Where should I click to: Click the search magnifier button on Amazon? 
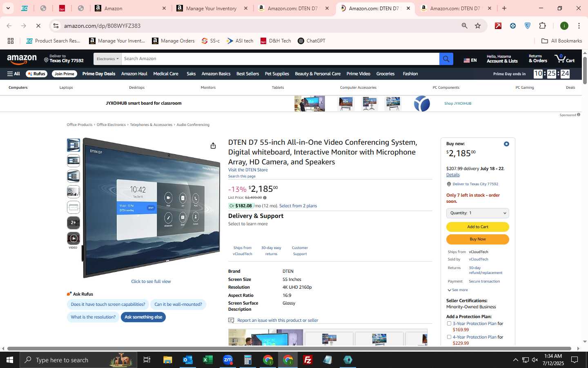[446, 59]
